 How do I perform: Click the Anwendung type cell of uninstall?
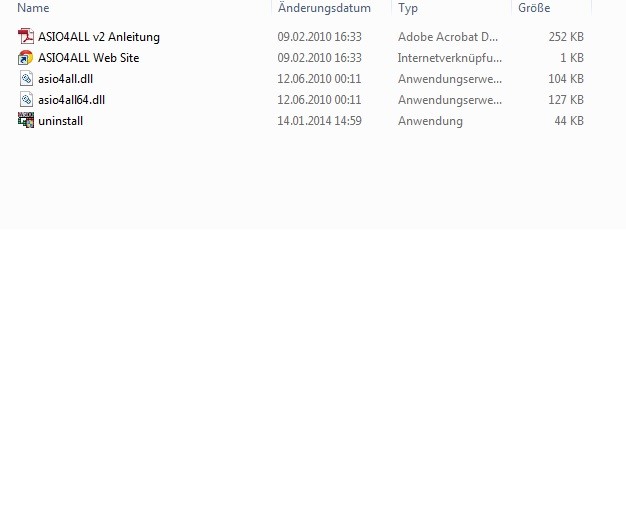430,121
